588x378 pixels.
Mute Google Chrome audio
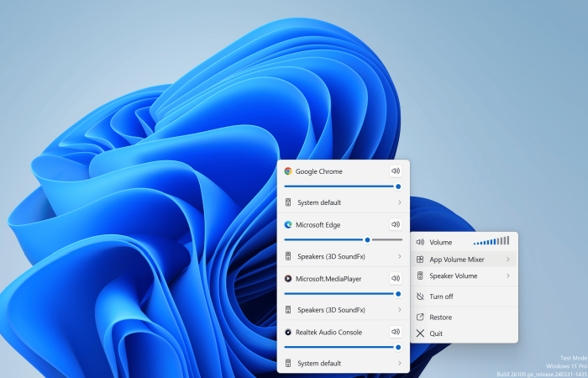pyautogui.click(x=396, y=171)
